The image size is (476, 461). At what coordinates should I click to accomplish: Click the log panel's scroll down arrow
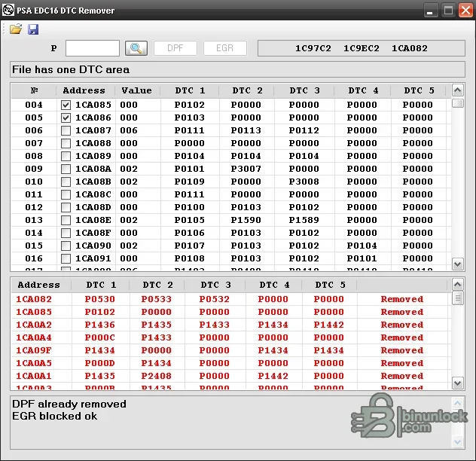click(x=457, y=442)
